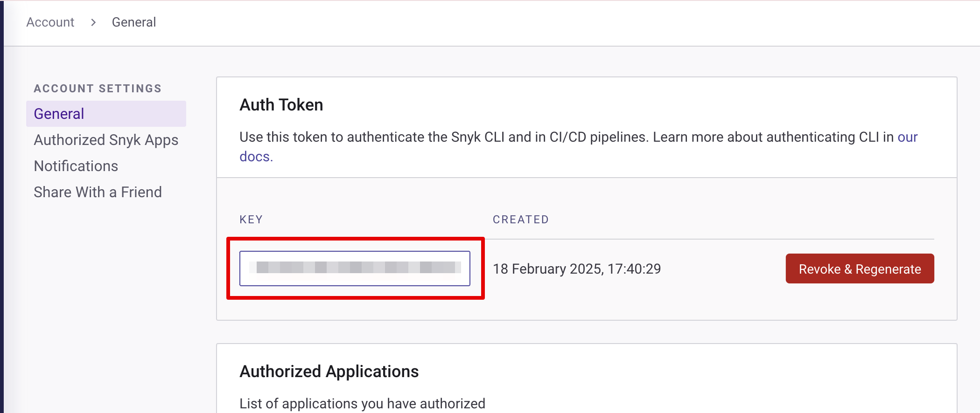Select General in account settings sidebar
Viewport: 980px width, 413px height.
click(x=59, y=114)
